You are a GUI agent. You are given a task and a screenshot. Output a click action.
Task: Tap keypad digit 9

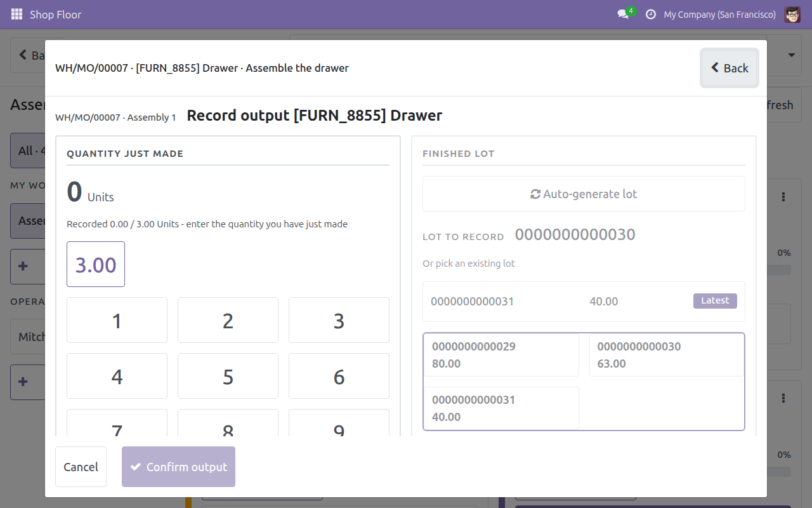pyautogui.click(x=339, y=423)
